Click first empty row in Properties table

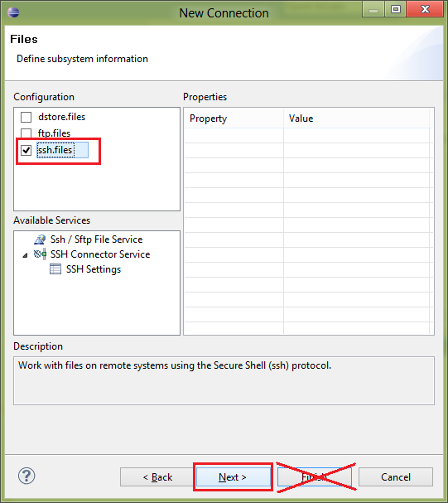pyautogui.click(x=308, y=135)
